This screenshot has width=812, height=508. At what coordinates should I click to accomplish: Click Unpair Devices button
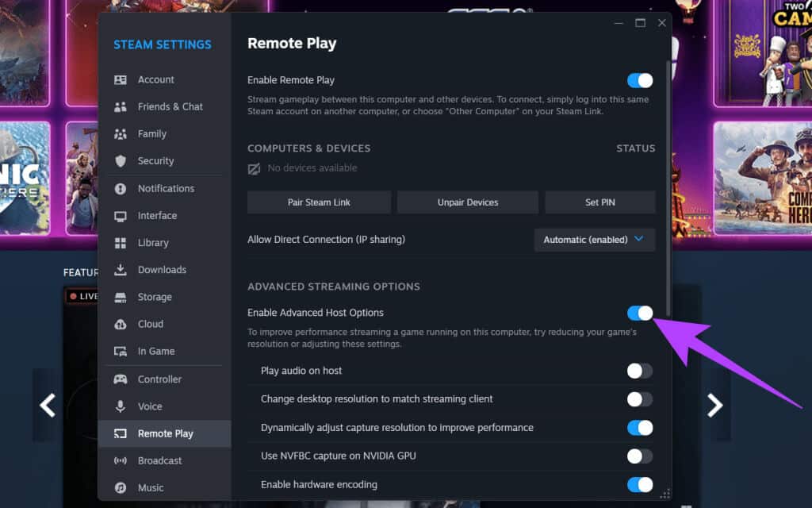[x=468, y=202]
